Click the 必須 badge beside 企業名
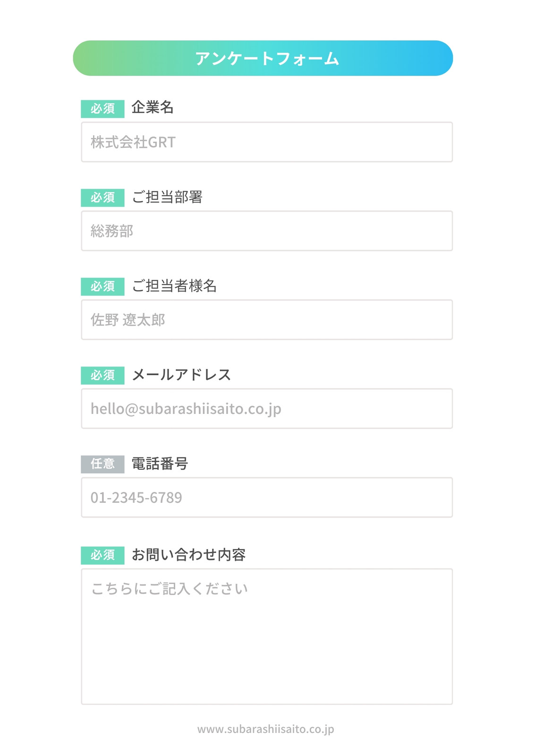This screenshot has height=756, width=534. point(102,109)
